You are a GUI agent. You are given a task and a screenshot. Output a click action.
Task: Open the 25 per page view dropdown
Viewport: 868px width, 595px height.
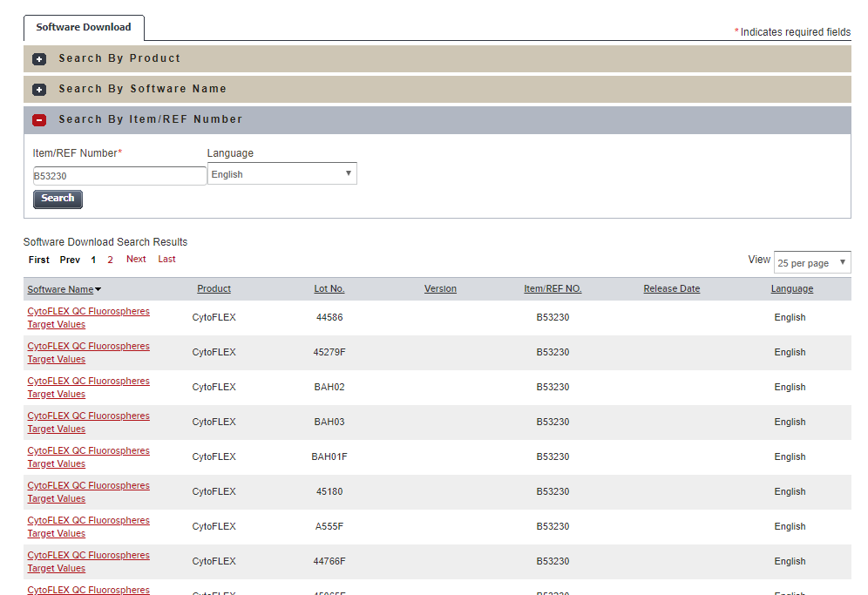812,263
